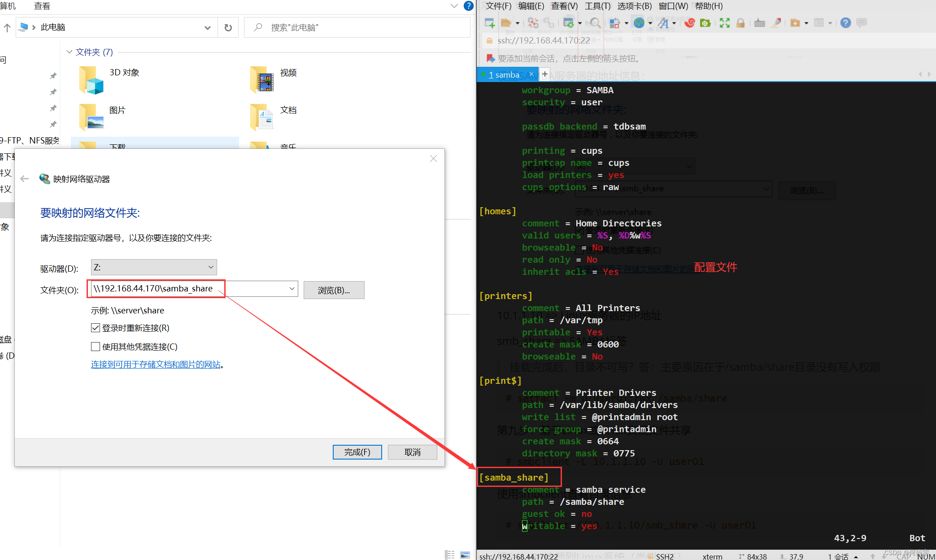Click the back arrow in Map Network Drive dialog
This screenshot has width=936, height=560.
coord(25,179)
